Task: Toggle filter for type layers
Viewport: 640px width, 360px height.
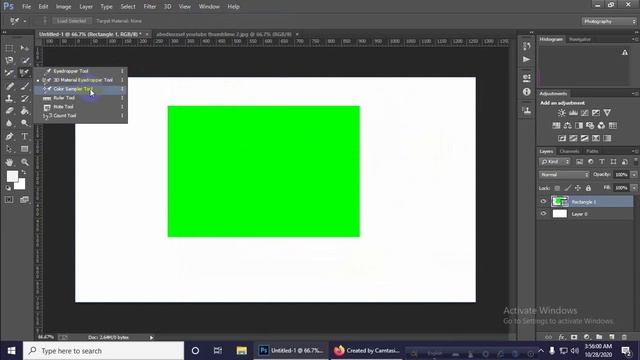Action: click(x=602, y=162)
